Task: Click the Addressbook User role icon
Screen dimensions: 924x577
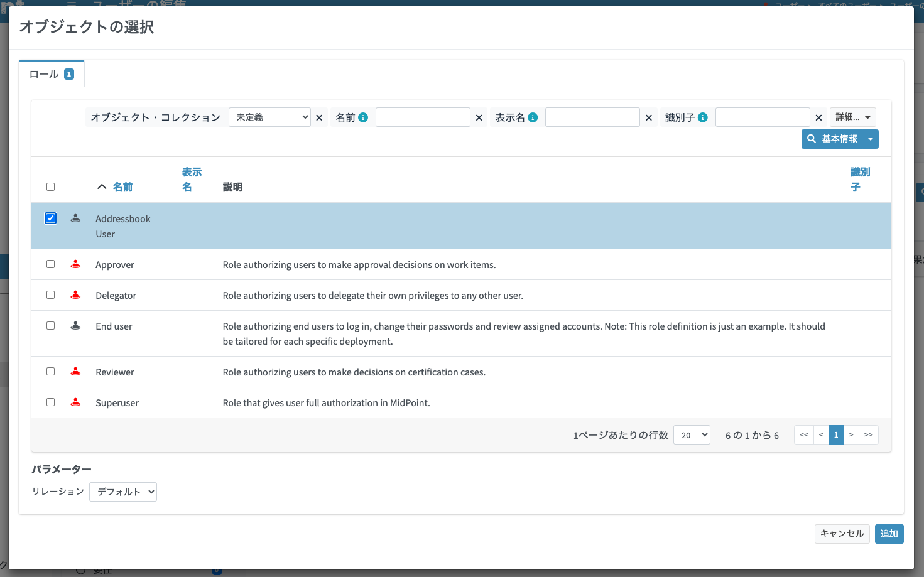Action: (75, 218)
